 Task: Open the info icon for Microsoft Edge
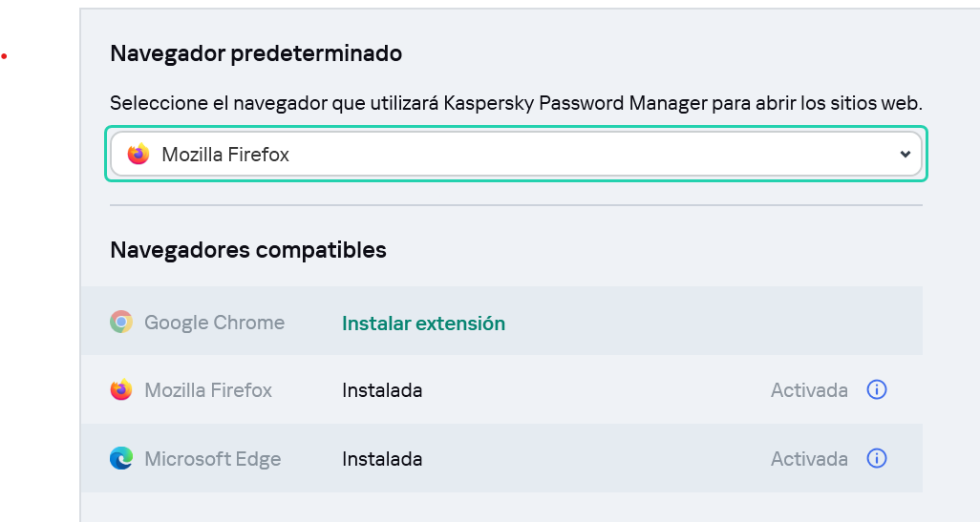click(877, 458)
